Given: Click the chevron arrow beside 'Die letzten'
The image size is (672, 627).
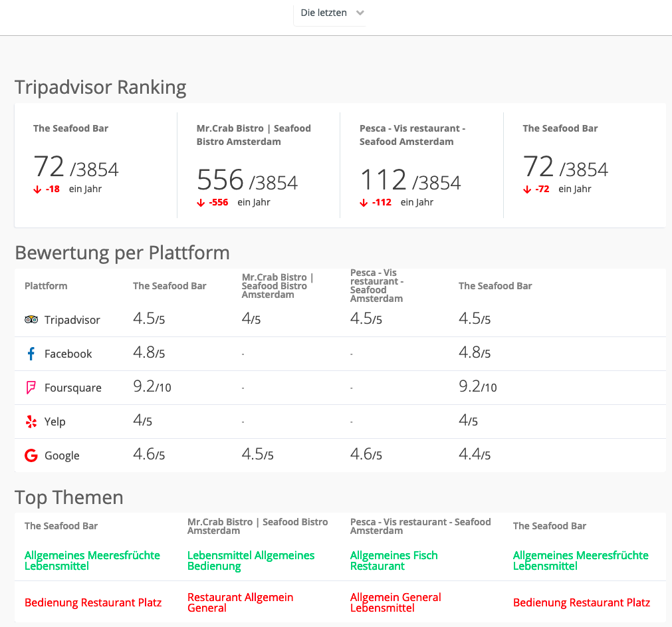Looking at the screenshot, I should 360,13.
